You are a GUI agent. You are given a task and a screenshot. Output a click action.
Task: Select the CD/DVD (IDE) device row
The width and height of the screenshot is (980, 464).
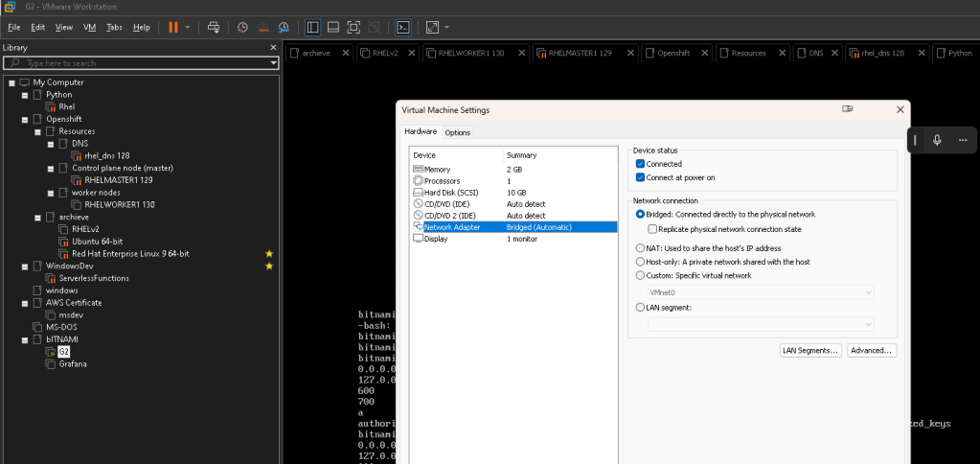coord(514,204)
